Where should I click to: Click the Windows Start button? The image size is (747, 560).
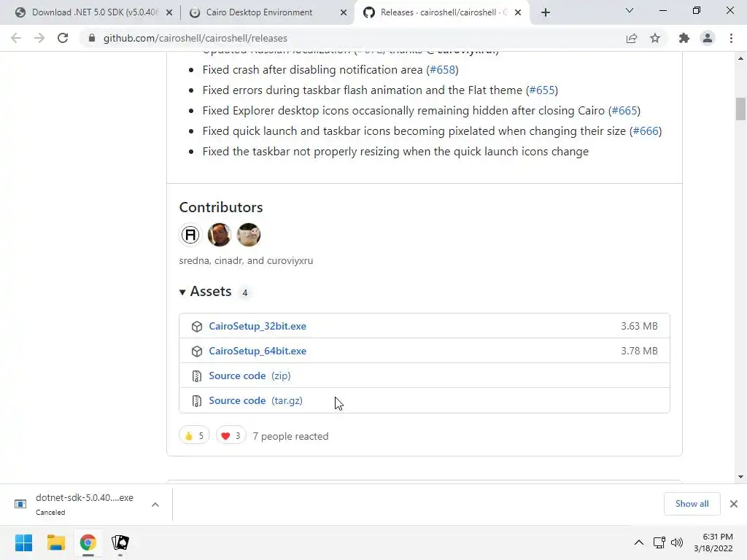click(x=23, y=542)
